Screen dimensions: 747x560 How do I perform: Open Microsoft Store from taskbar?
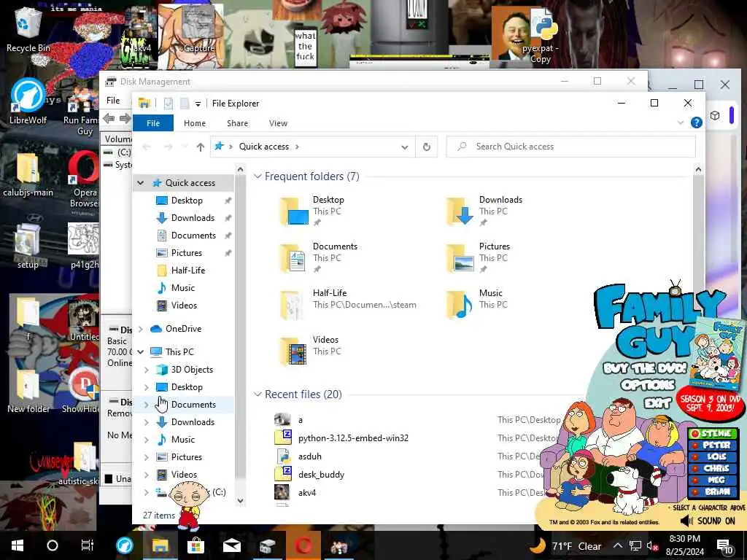(x=196, y=545)
